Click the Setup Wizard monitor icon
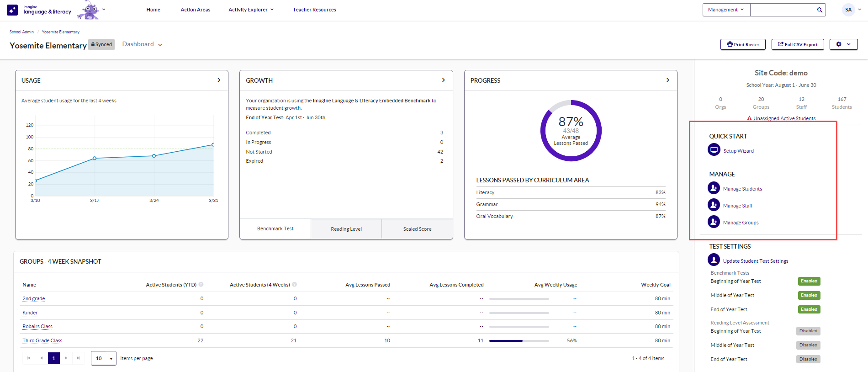Screen dimensions: 868x372 pos(714,150)
